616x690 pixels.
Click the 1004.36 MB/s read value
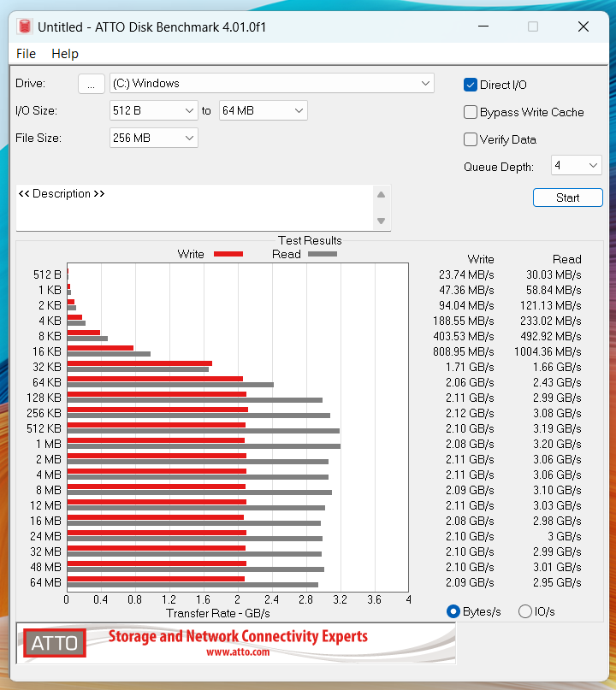548,351
